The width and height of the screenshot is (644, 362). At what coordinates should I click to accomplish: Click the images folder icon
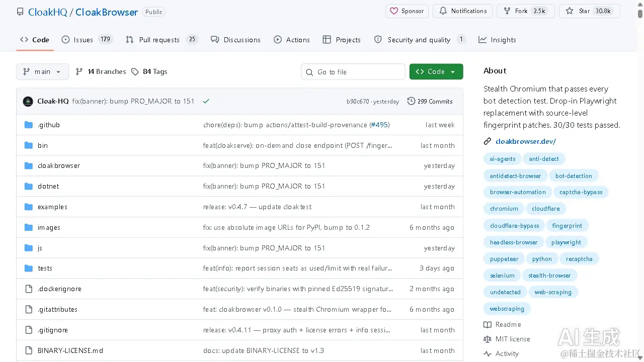pos(29,227)
